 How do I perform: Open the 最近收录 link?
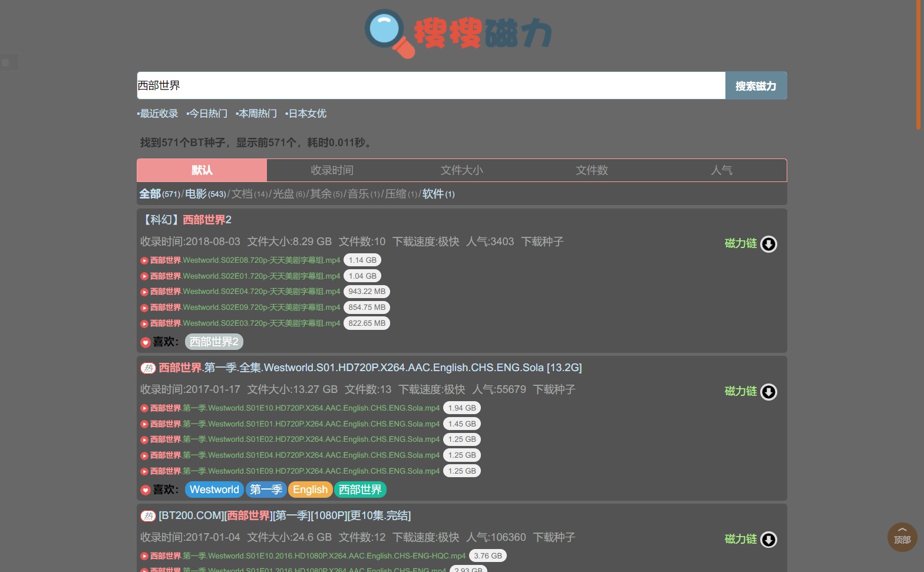158,114
